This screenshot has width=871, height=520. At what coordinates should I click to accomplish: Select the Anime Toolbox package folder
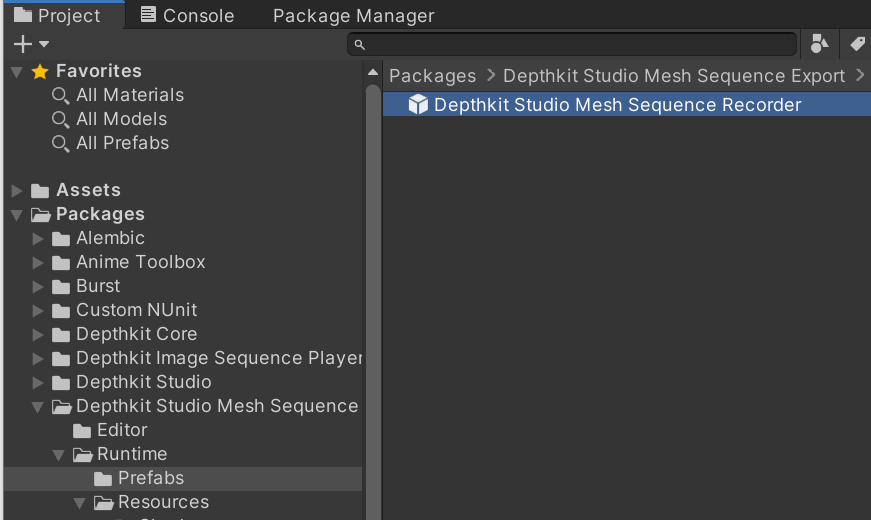140,262
